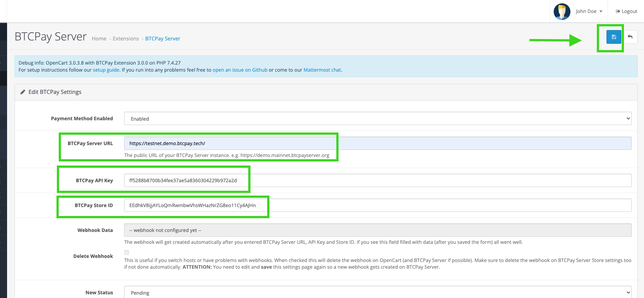
Task: Click the 'BTCPay Store ID' label
Action: (x=94, y=205)
